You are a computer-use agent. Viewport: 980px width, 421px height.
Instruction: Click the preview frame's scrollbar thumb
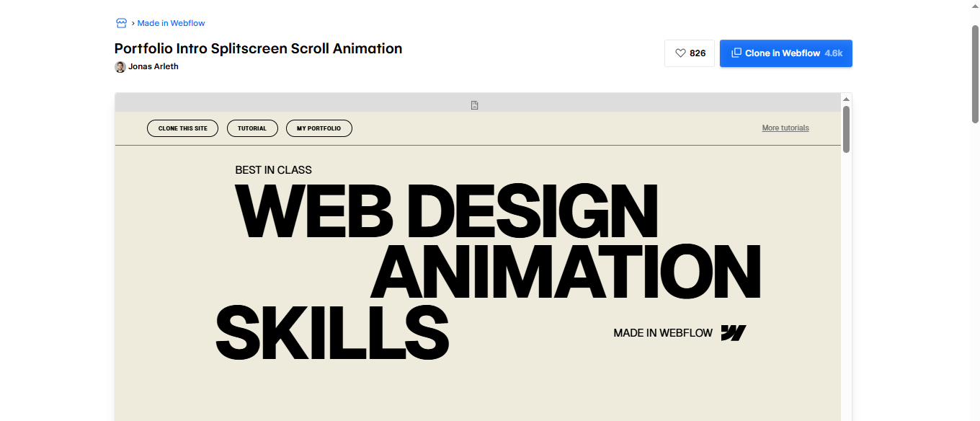pyautogui.click(x=847, y=129)
